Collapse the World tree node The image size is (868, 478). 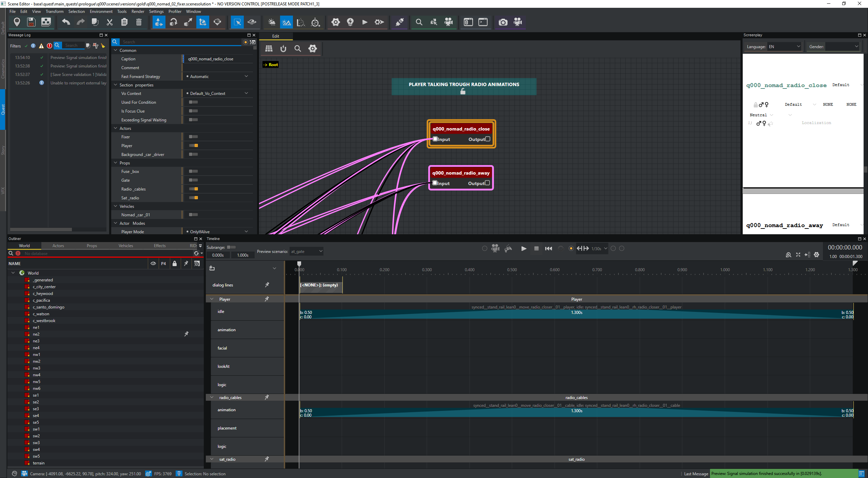13,273
